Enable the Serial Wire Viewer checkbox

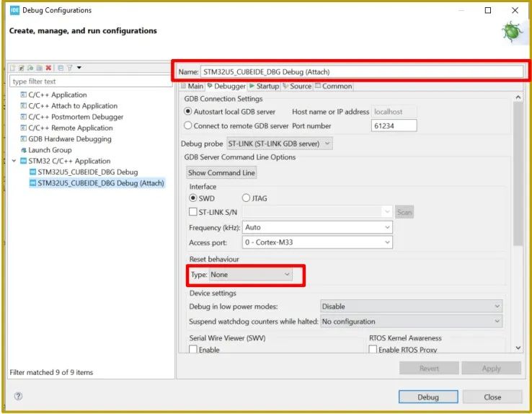coord(193,350)
